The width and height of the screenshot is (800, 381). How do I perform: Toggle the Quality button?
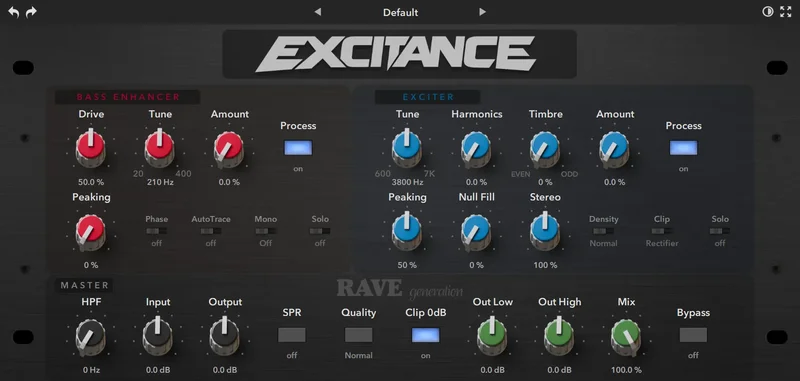click(x=359, y=335)
